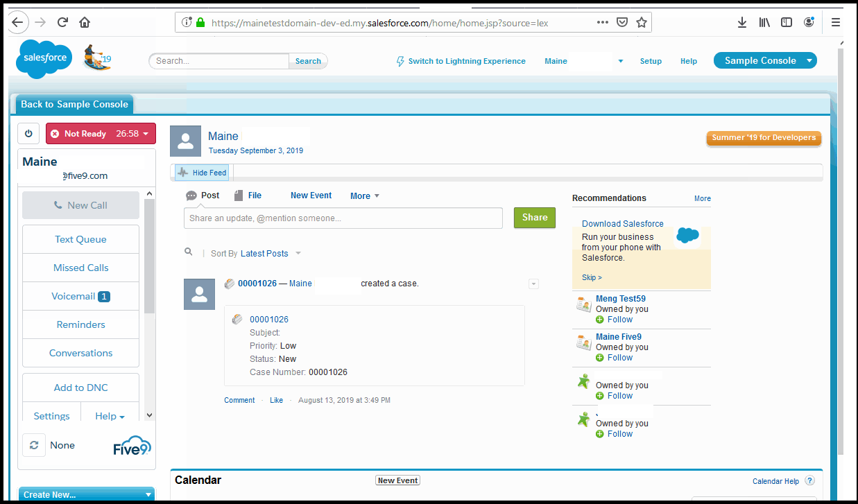
Task: Click the Calendar help question mark icon
Action: point(809,480)
